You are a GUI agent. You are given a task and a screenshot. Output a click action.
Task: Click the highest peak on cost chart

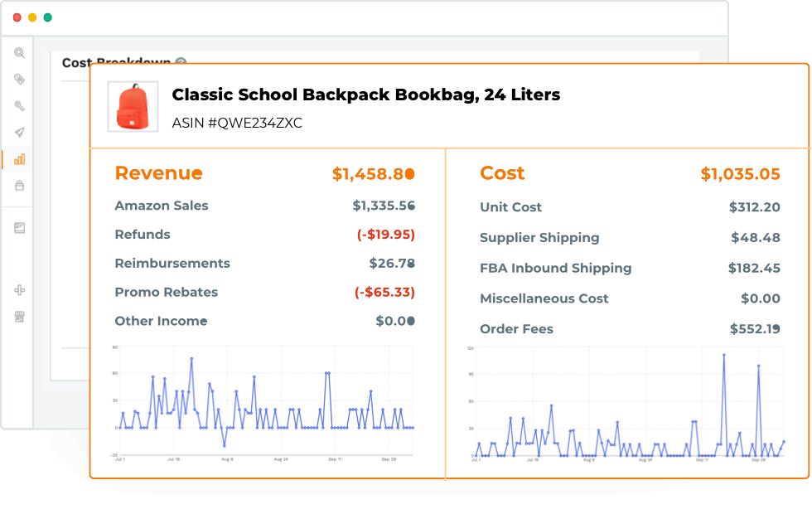pos(723,355)
